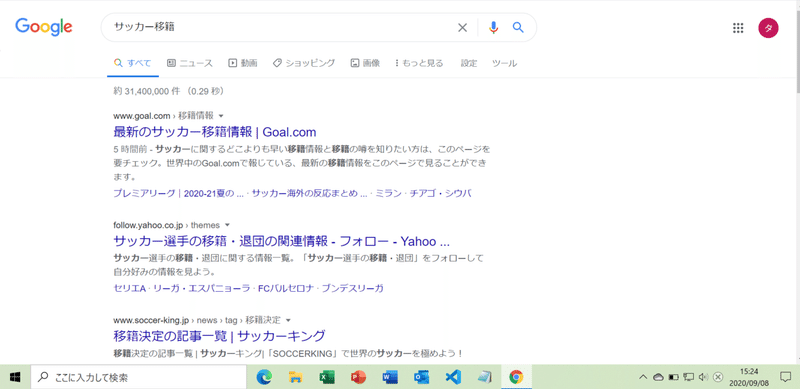This screenshot has height=389, width=800.
Task: Click the OneDrive cloud tray icon
Action: [x=658, y=377]
